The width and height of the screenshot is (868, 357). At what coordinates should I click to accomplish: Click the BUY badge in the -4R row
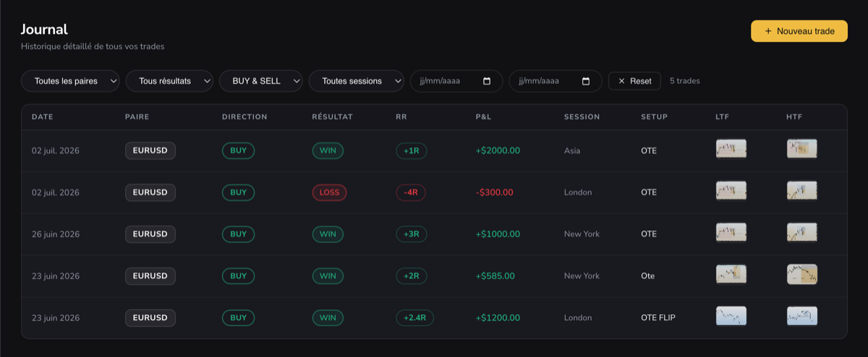click(238, 192)
